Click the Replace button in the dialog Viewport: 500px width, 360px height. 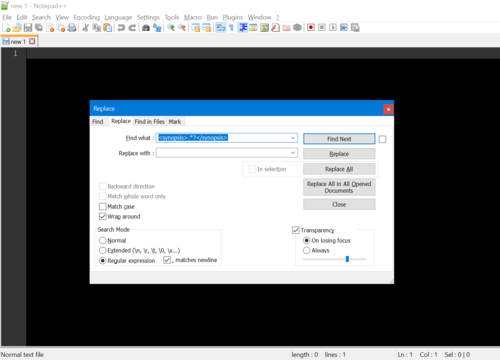(339, 154)
